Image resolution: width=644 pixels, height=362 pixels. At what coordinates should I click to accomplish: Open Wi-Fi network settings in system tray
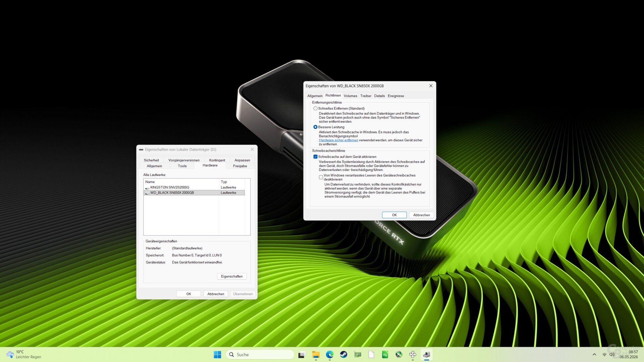(x=604, y=355)
